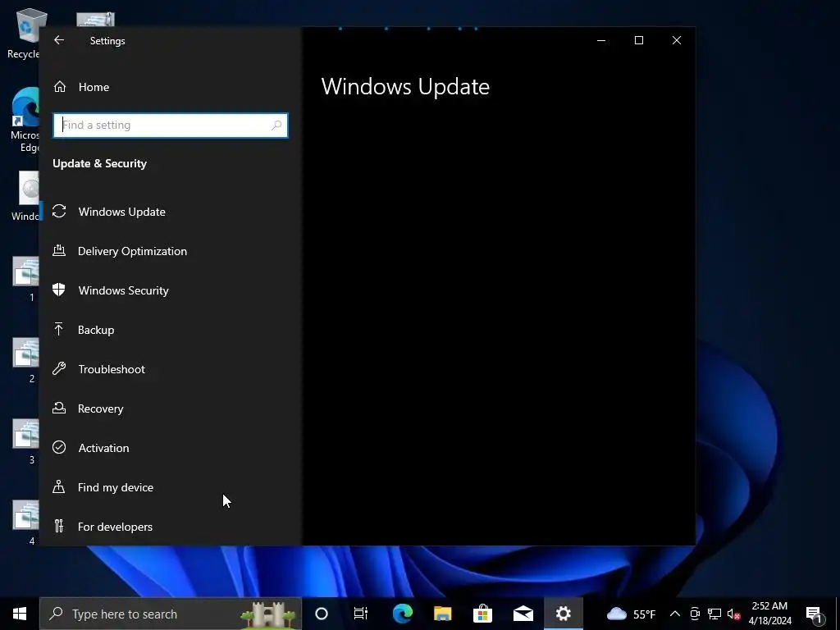Open the Activation page

[171, 448]
